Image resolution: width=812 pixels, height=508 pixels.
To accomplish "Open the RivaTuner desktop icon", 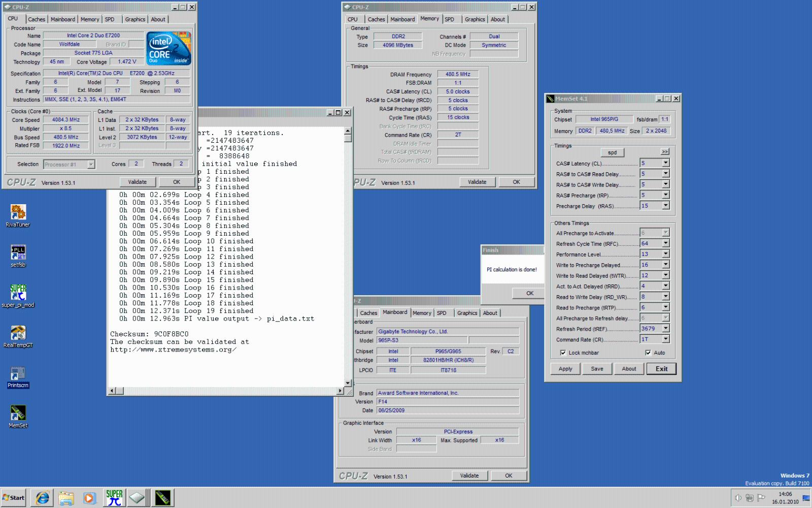I will pos(18,215).
